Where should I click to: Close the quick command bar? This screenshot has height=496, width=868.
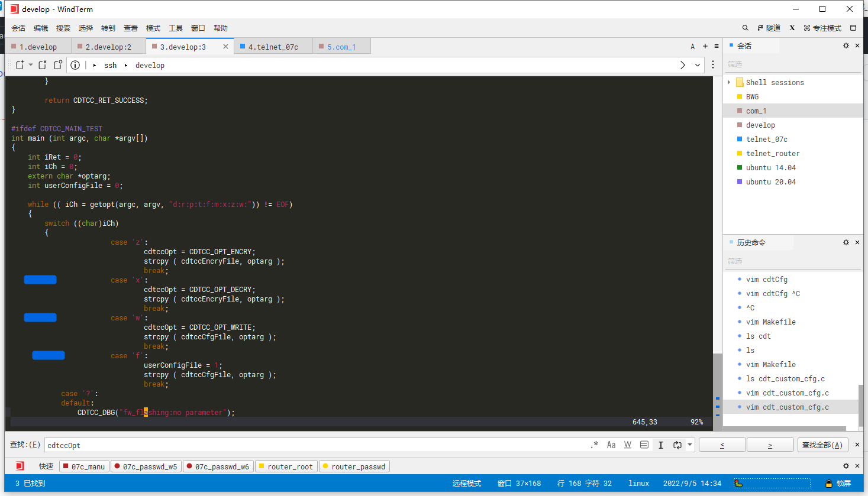(x=857, y=466)
